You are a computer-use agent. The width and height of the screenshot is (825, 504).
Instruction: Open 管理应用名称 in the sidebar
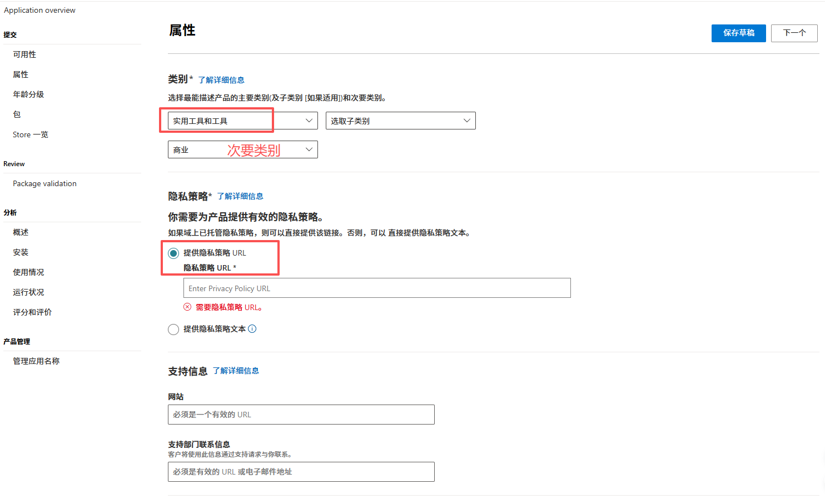(x=36, y=361)
